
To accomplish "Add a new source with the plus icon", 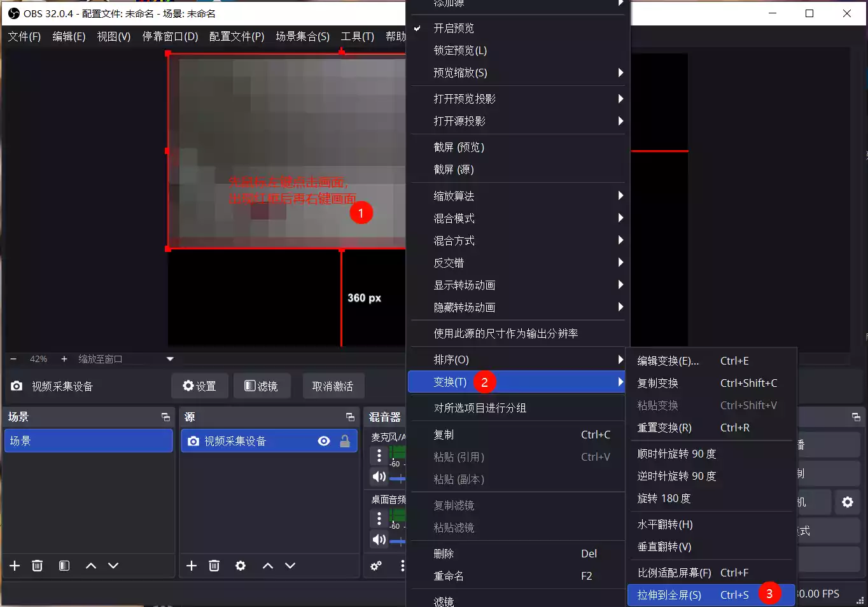I will tap(190, 566).
